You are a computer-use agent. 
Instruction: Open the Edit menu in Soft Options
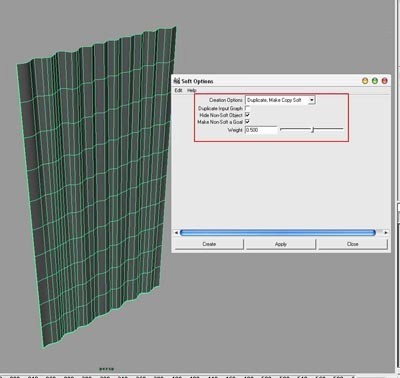(178, 90)
